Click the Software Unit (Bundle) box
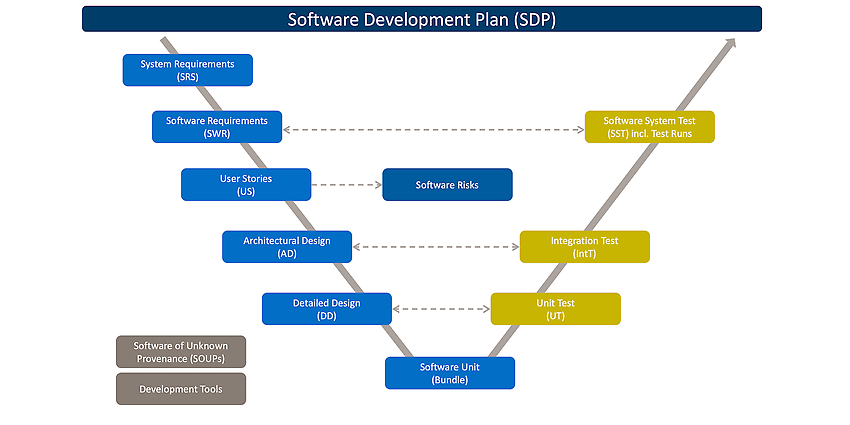Viewport: 850px width, 425px height. click(450, 373)
